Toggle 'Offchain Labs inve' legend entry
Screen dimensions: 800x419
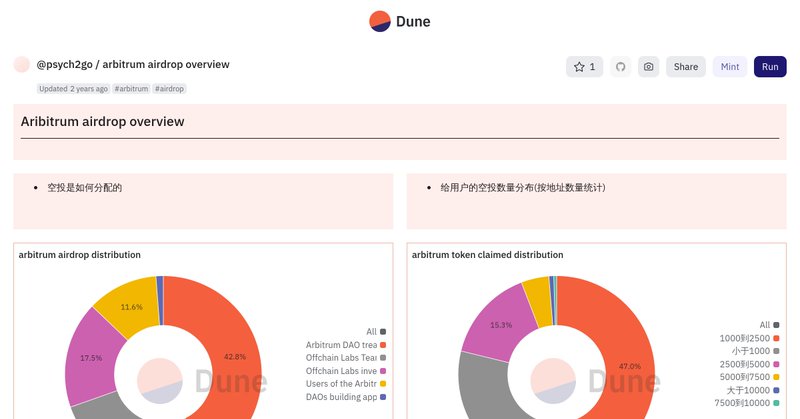[x=346, y=371]
